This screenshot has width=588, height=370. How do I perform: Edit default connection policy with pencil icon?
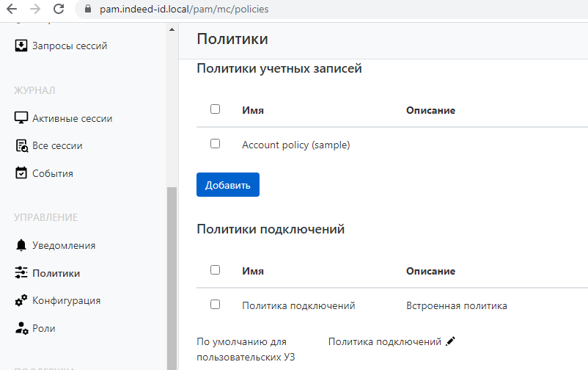450,341
